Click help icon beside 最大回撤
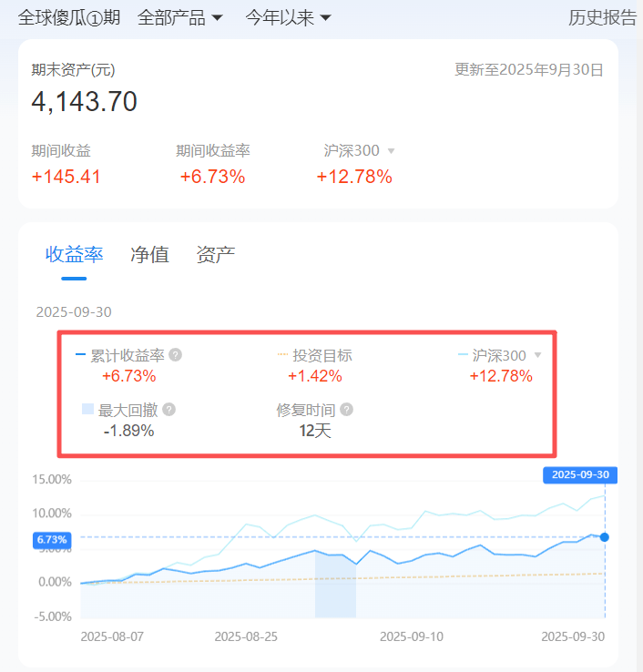This screenshot has height=672, width=643. pyautogui.click(x=168, y=410)
